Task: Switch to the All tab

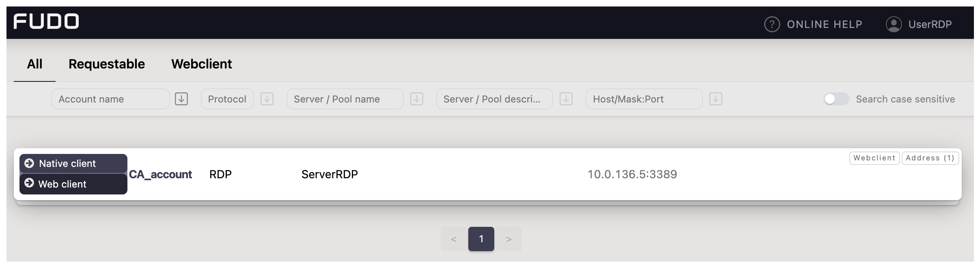Action: pos(34,64)
